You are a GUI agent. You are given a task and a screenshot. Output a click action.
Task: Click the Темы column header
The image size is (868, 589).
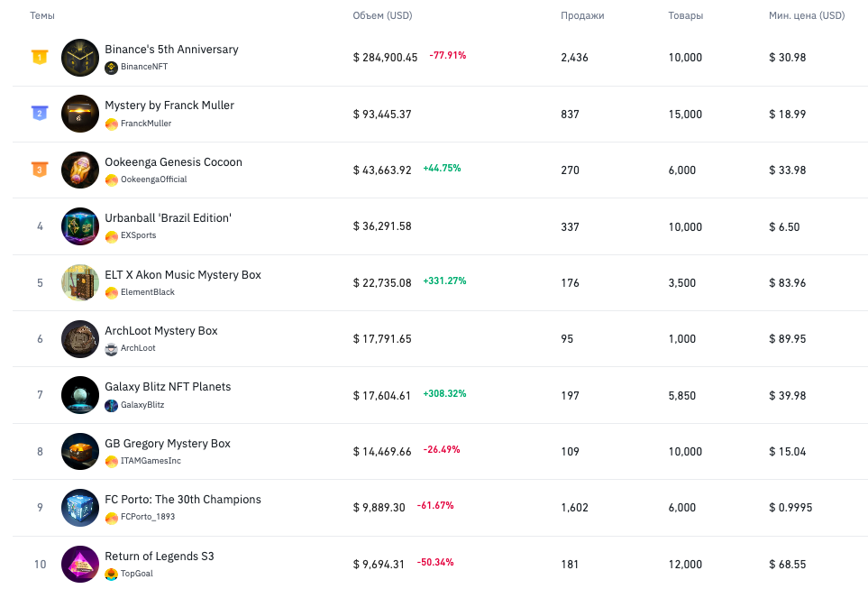tap(42, 15)
